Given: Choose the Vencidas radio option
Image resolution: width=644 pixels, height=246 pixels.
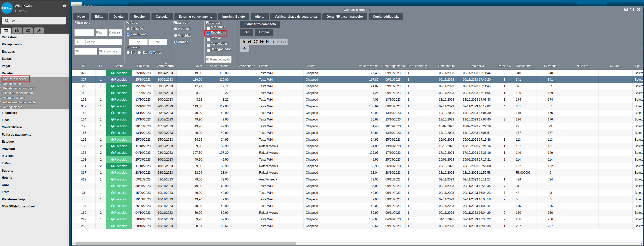Looking at the screenshot, I should [175, 36].
